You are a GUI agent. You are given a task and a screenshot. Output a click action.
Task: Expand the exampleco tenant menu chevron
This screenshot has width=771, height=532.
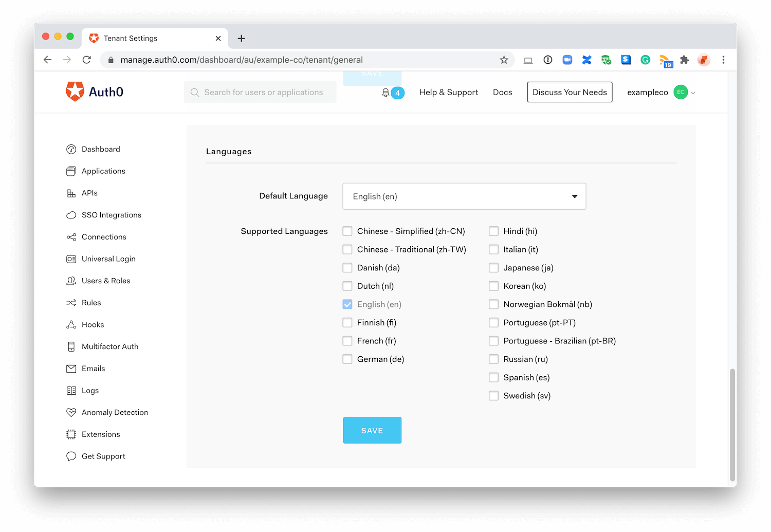coord(693,93)
